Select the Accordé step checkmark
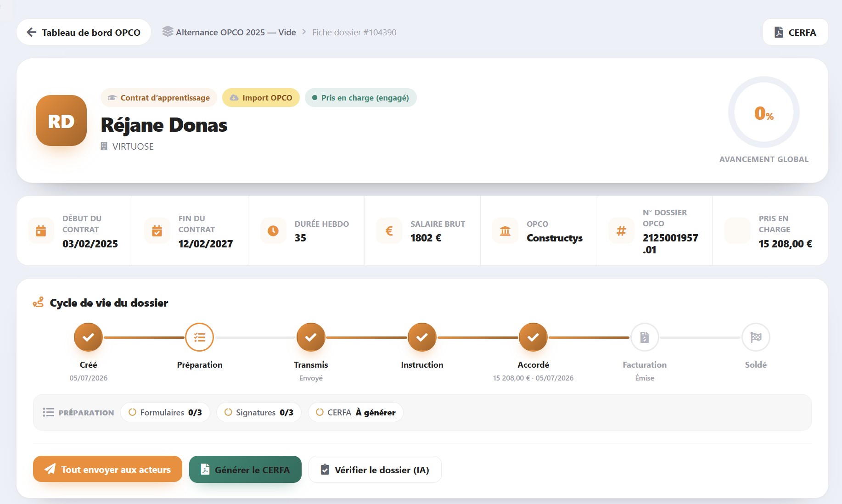The width and height of the screenshot is (842, 504). tap(533, 337)
